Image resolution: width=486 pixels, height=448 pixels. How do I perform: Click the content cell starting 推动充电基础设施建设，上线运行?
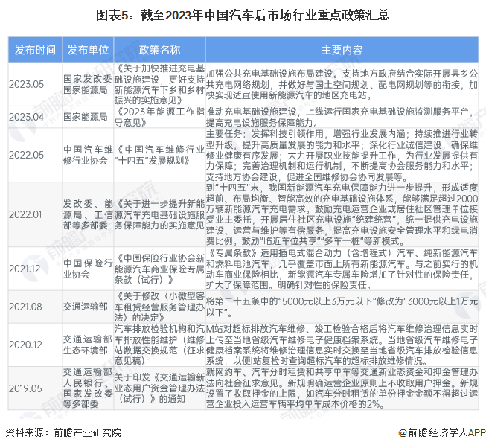click(342, 117)
